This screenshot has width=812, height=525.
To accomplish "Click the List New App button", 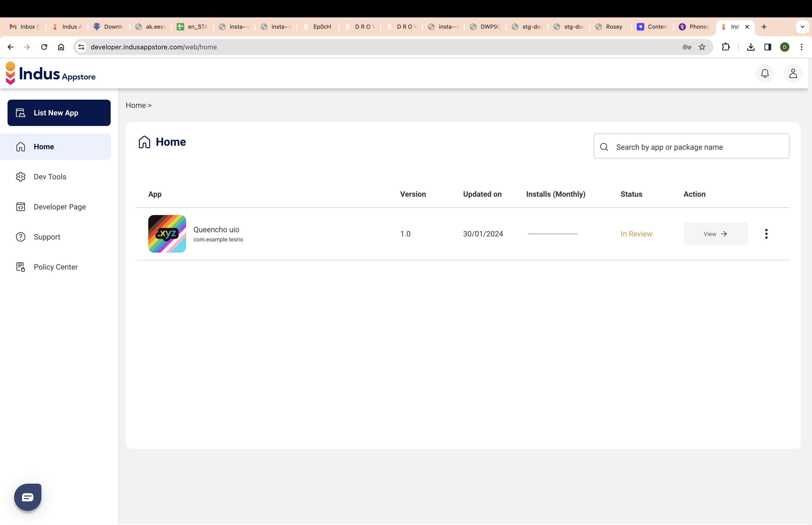I will click(59, 113).
